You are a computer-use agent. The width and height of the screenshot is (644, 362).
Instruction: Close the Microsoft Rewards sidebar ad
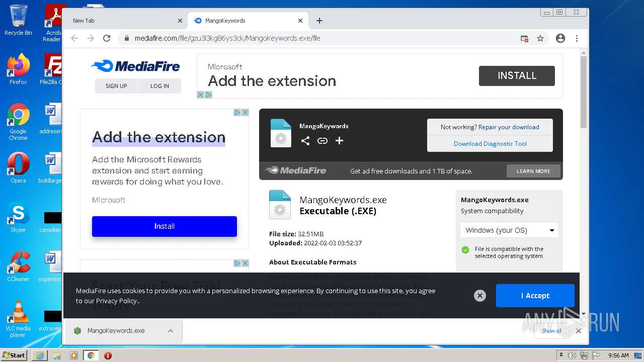pyautogui.click(x=245, y=112)
